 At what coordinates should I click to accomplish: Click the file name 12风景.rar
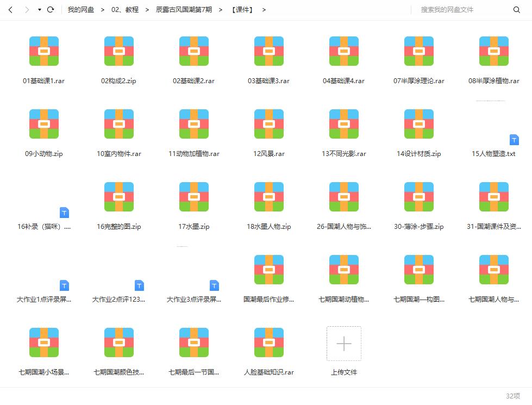tap(269, 154)
